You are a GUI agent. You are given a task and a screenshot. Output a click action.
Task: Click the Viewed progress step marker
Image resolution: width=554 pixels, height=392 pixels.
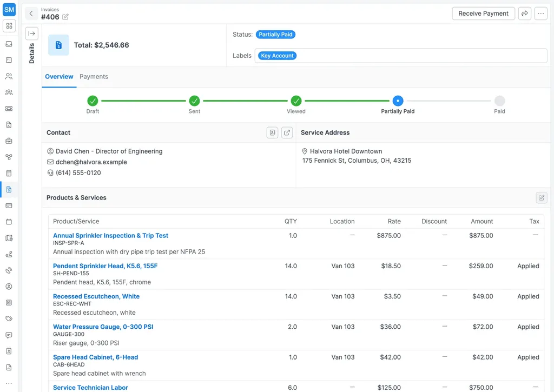click(296, 101)
